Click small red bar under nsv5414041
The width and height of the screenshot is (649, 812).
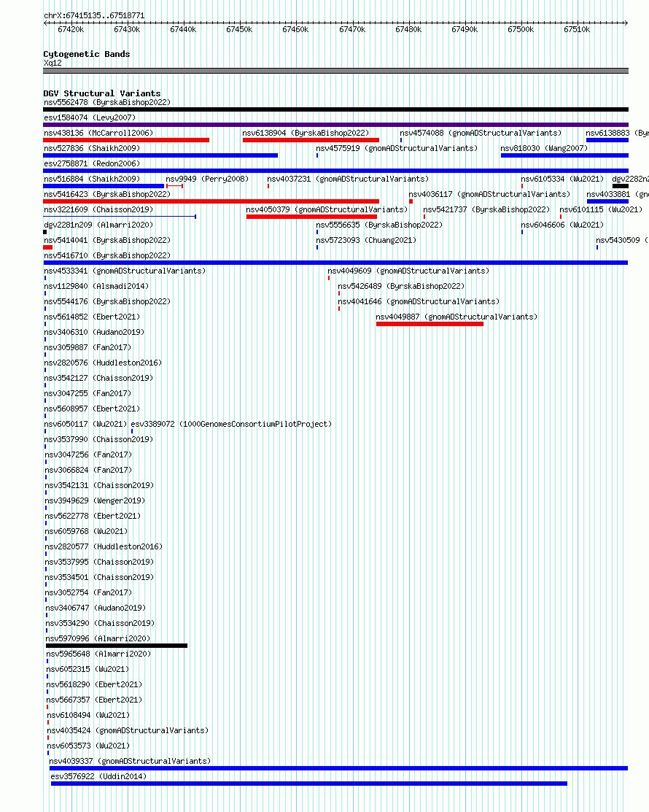(x=48, y=247)
